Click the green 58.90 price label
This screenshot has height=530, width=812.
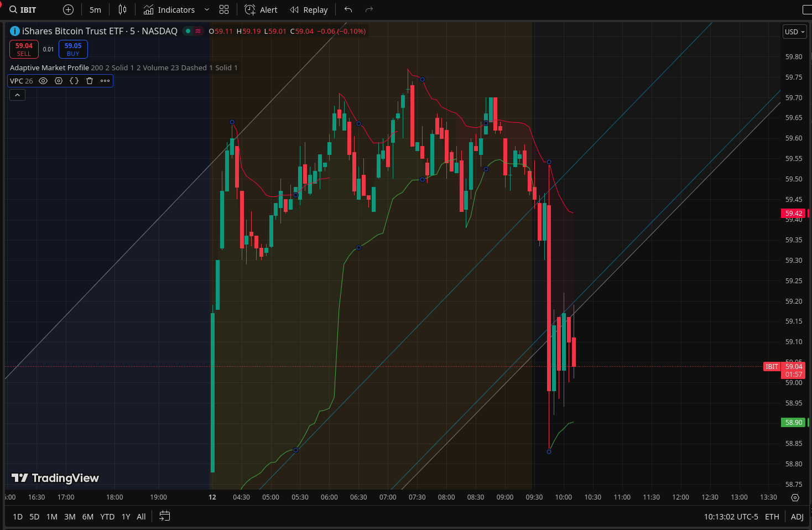point(794,423)
